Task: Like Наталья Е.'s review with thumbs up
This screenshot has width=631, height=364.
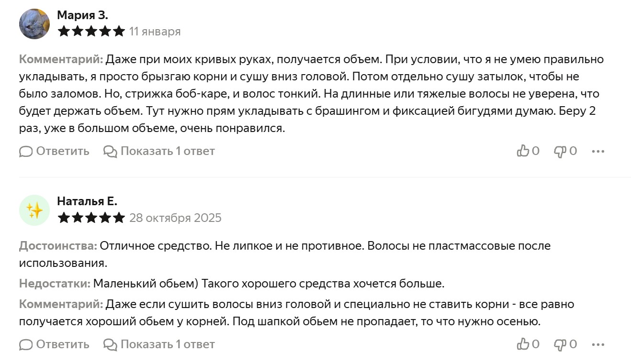Action: [x=523, y=344]
